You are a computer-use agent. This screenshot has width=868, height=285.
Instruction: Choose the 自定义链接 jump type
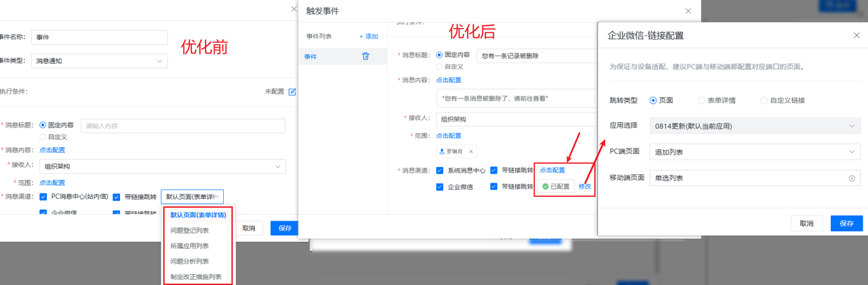click(764, 100)
